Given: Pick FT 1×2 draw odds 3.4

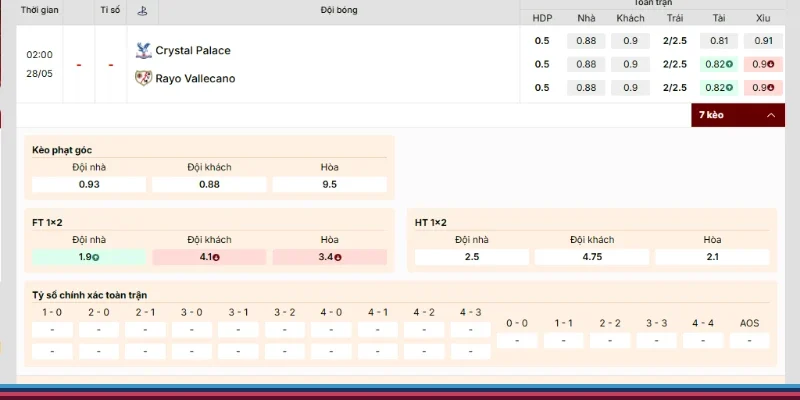Looking at the screenshot, I should click(330, 257).
